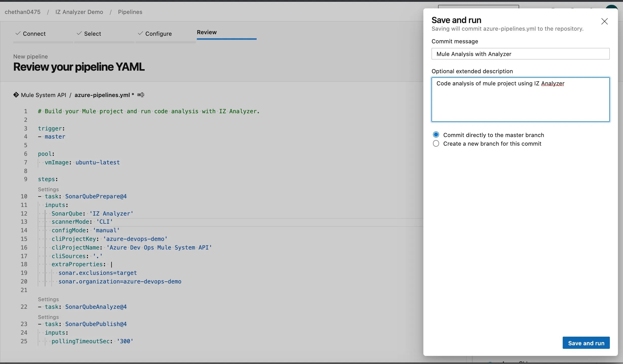The height and width of the screenshot is (364, 623).
Task: Click the Optional extended description text area
Action: 520,101
